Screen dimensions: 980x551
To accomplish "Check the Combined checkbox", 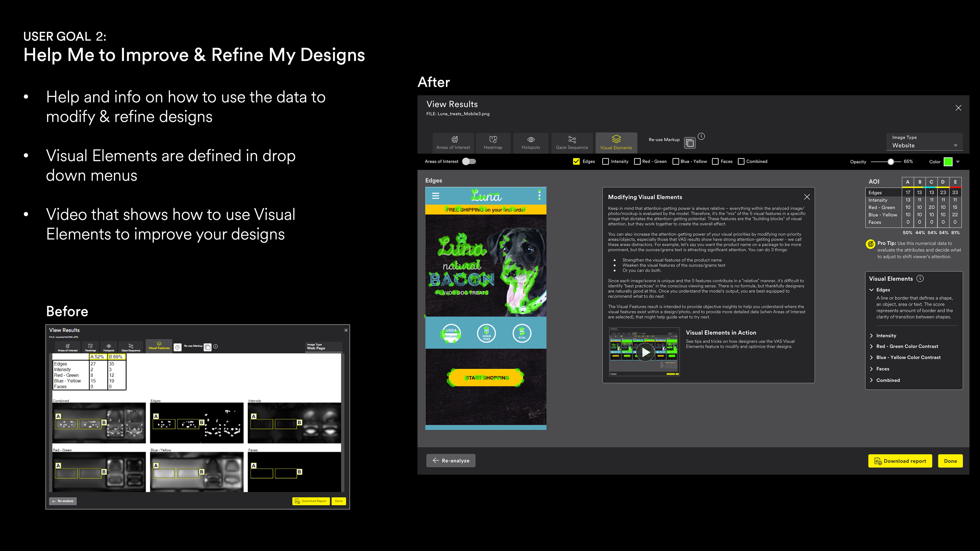I will pos(741,162).
